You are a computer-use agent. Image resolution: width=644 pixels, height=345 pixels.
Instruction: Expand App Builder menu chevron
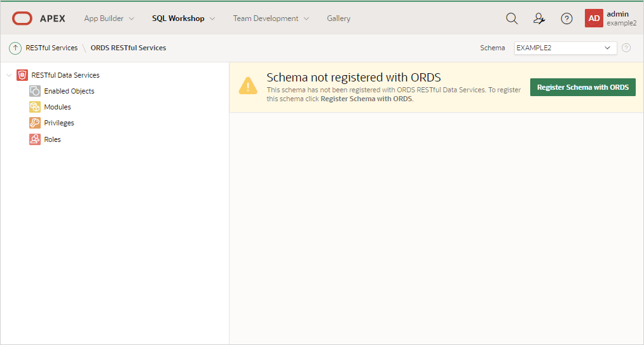[132, 18]
